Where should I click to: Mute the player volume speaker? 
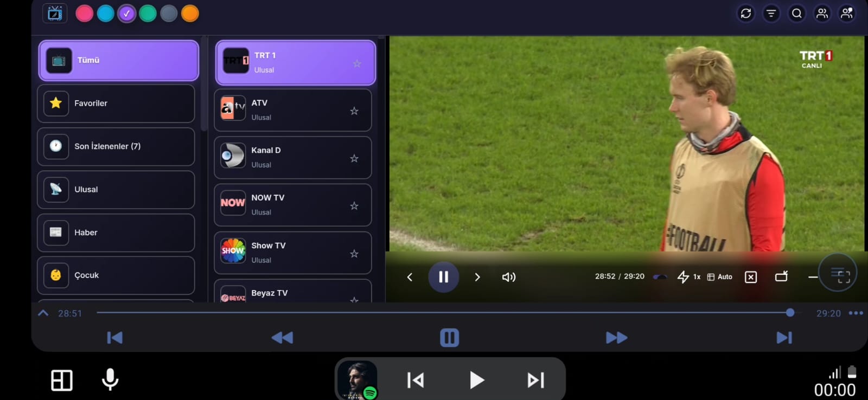tap(509, 277)
